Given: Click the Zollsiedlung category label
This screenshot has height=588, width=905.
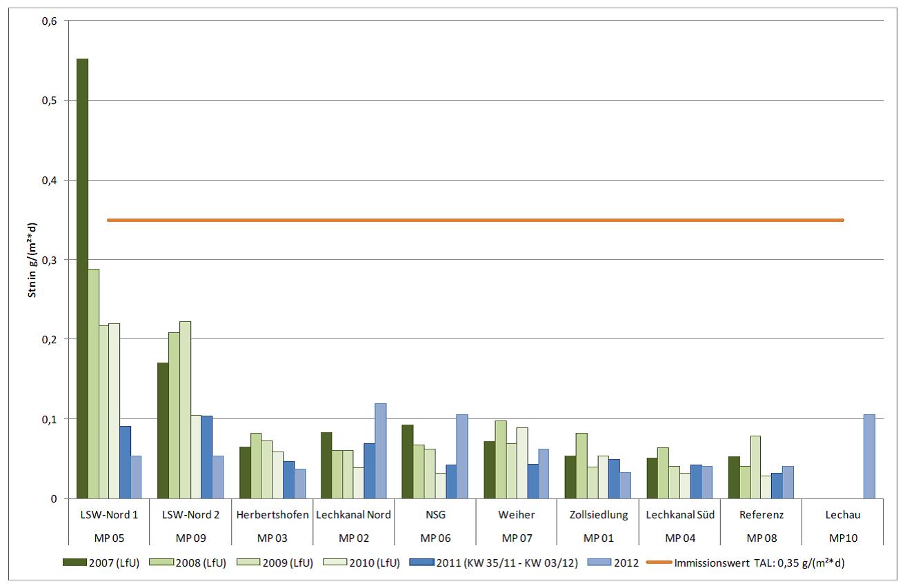Looking at the screenshot, I should click(x=598, y=515).
